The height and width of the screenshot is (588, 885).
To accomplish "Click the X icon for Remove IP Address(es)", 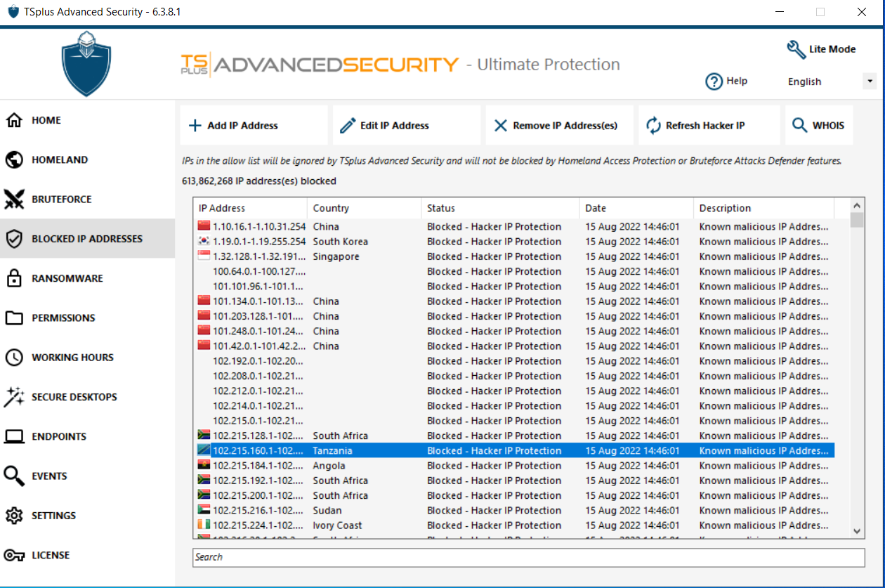I will [501, 126].
